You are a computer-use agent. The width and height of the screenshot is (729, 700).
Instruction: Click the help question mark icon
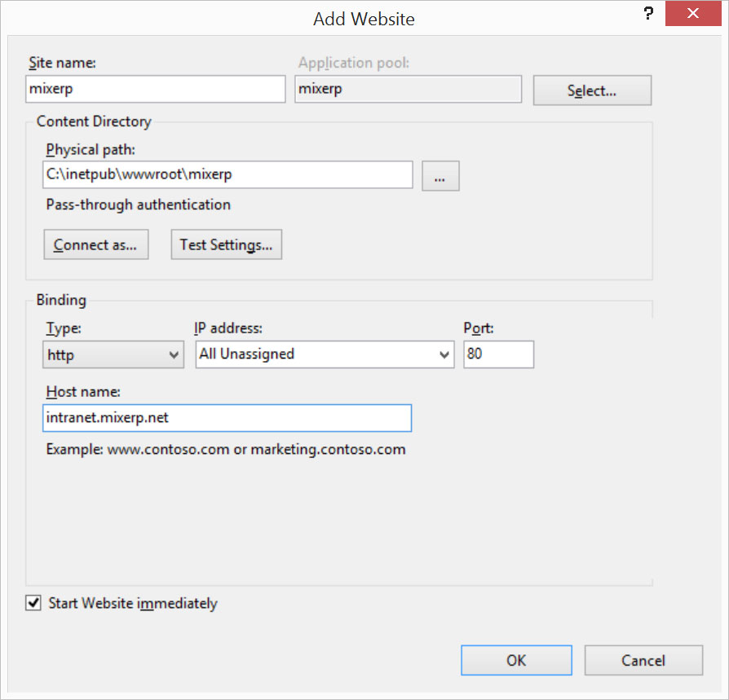click(648, 14)
